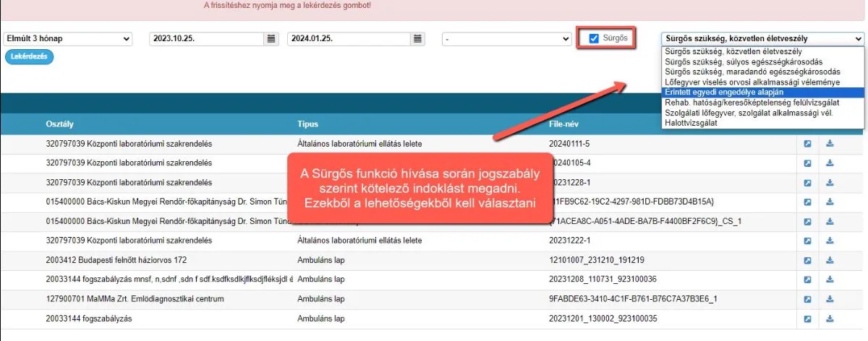
Task: Download file 20240111-5
Action: 830,144
